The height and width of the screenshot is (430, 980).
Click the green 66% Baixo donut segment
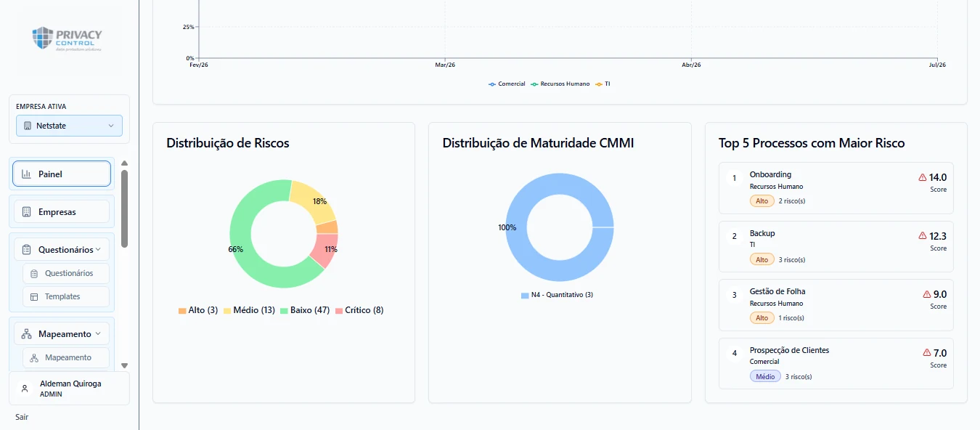[245, 254]
